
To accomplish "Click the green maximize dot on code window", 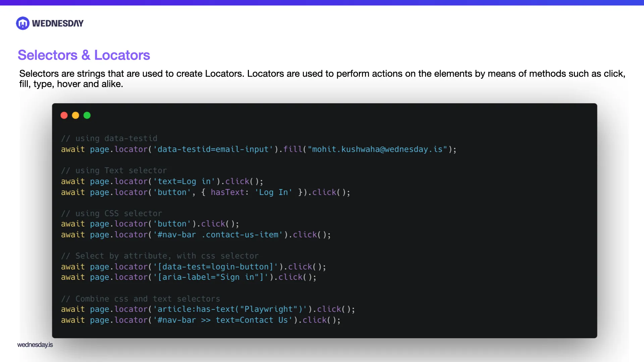I will click(x=87, y=115).
